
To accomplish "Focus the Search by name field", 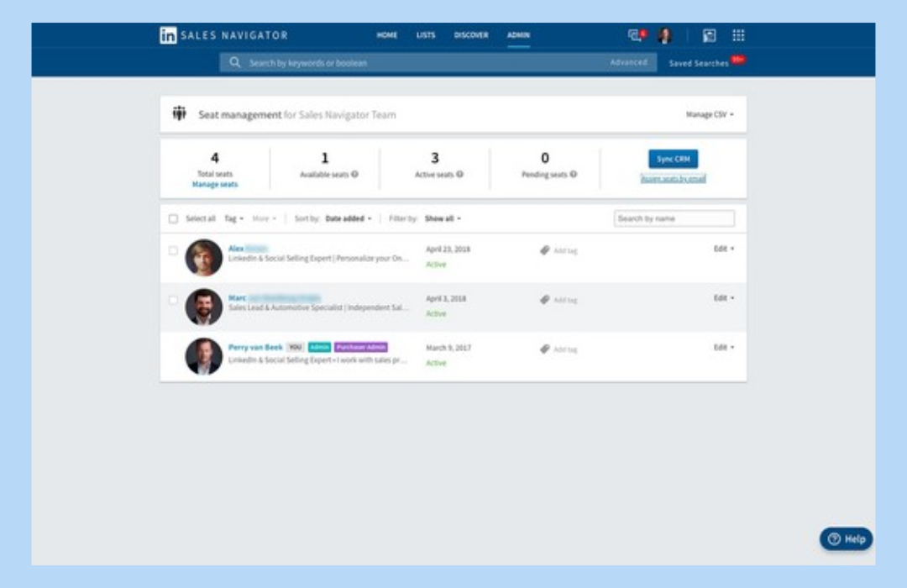I will (674, 218).
